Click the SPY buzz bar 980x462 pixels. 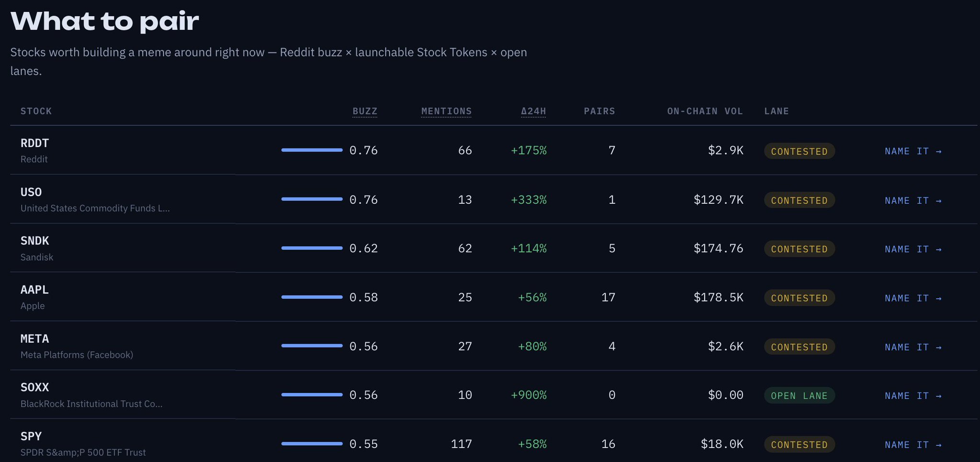click(x=312, y=443)
